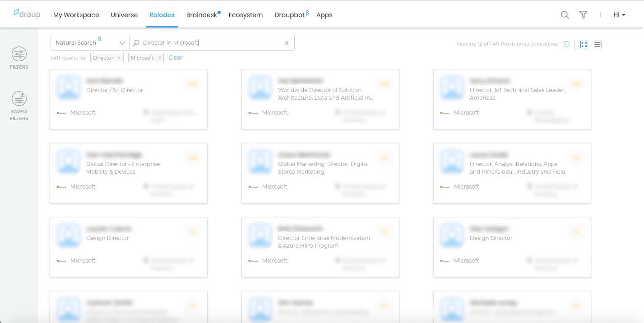
Task: Open the Universe tab
Action: [124, 15]
